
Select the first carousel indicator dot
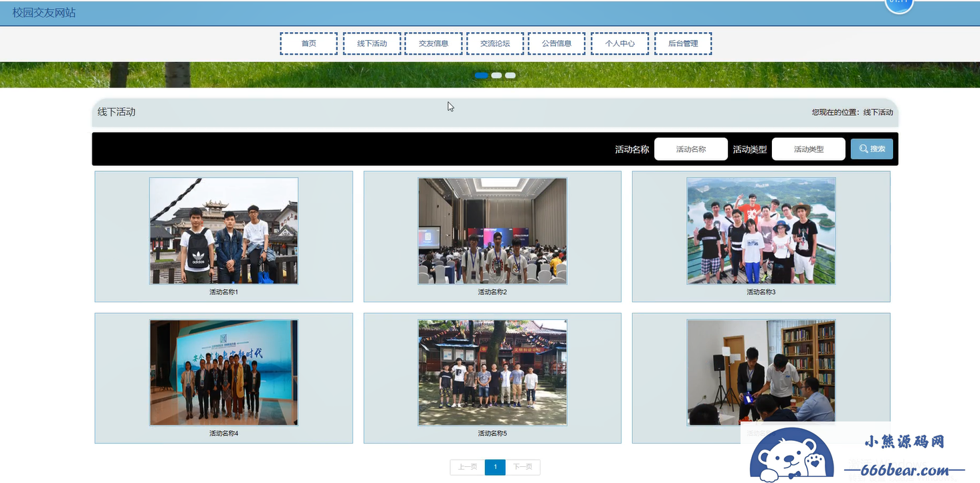tap(481, 76)
